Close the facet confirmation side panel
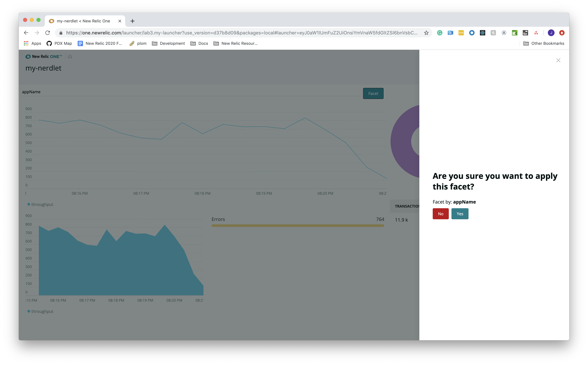Viewport: 588px width, 365px height. coord(558,60)
